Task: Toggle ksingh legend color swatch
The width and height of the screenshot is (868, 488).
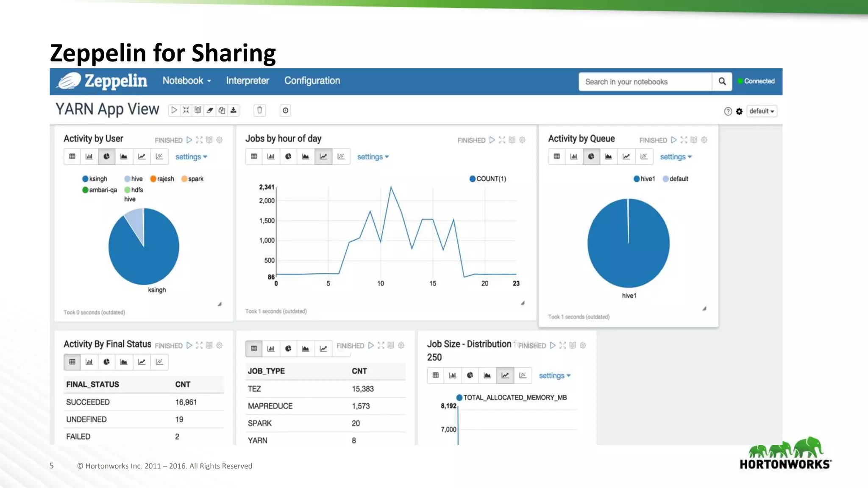Action: (85, 179)
